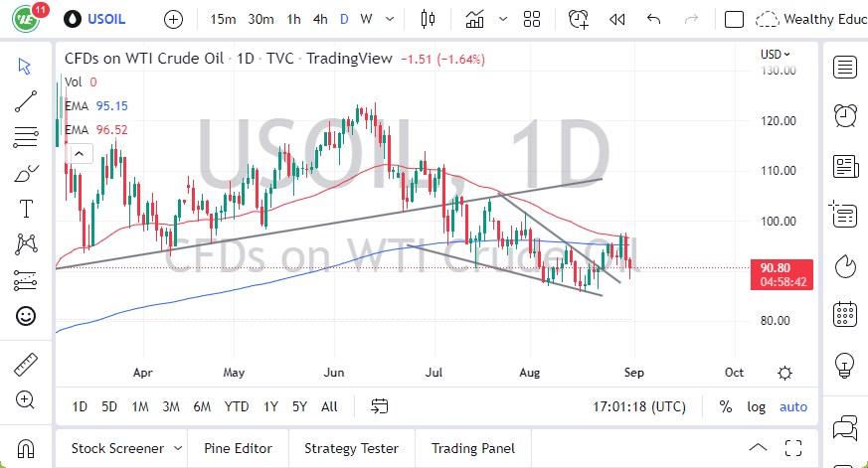Open the Fibonacci retracement tool
Screen dimensions: 868x468
point(26,135)
